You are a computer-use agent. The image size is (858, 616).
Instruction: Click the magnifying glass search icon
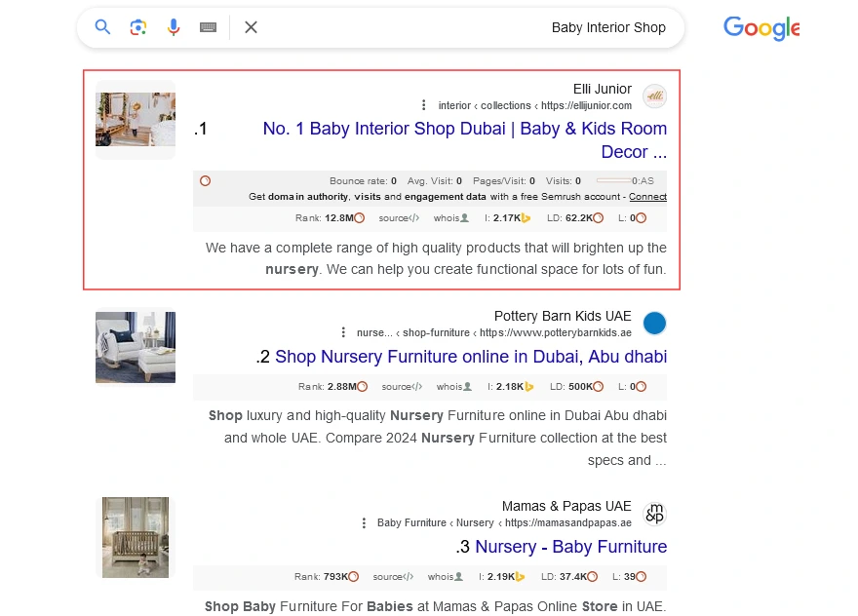click(102, 27)
